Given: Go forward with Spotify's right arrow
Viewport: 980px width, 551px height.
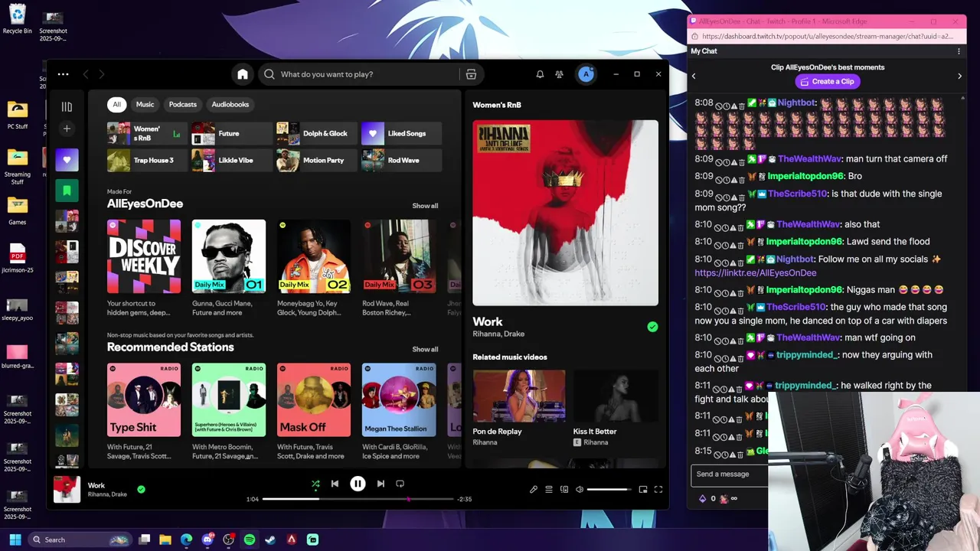Looking at the screenshot, I should [x=101, y=74].
